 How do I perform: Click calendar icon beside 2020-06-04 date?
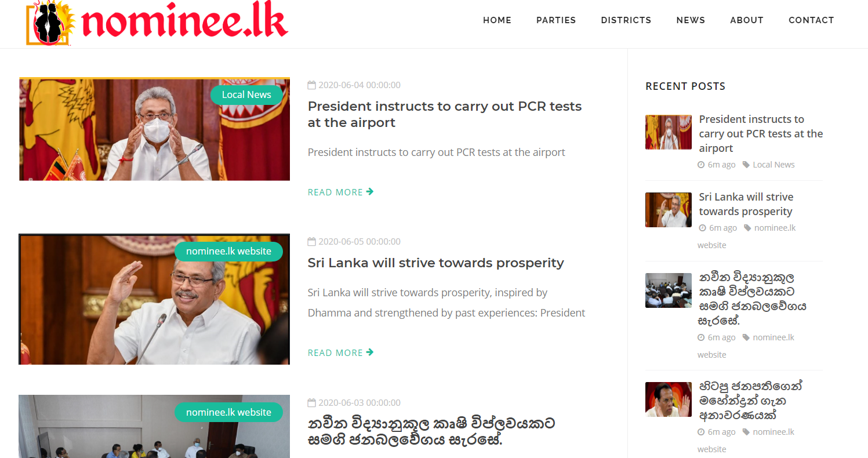tap(312, 85)
